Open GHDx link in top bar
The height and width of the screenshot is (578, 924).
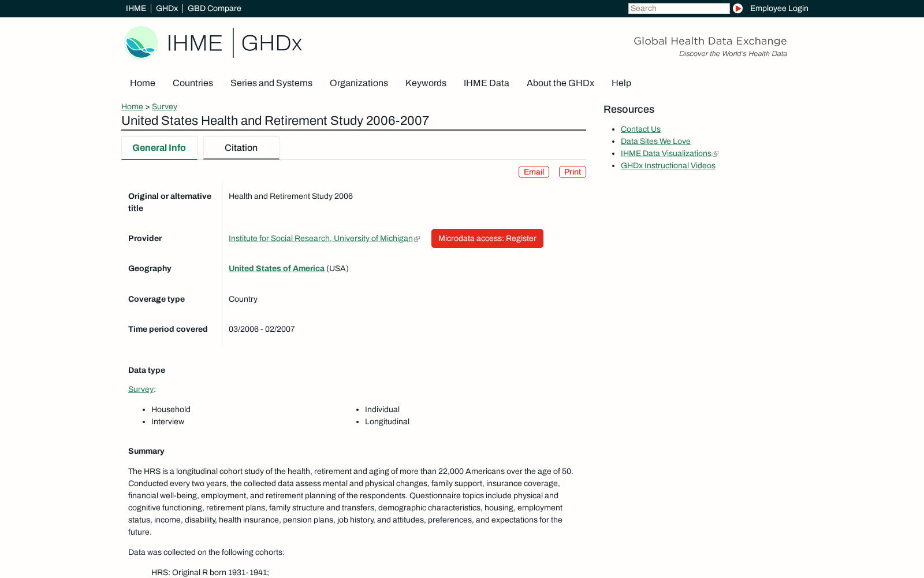pyautogui.click(x=167, y=8)
